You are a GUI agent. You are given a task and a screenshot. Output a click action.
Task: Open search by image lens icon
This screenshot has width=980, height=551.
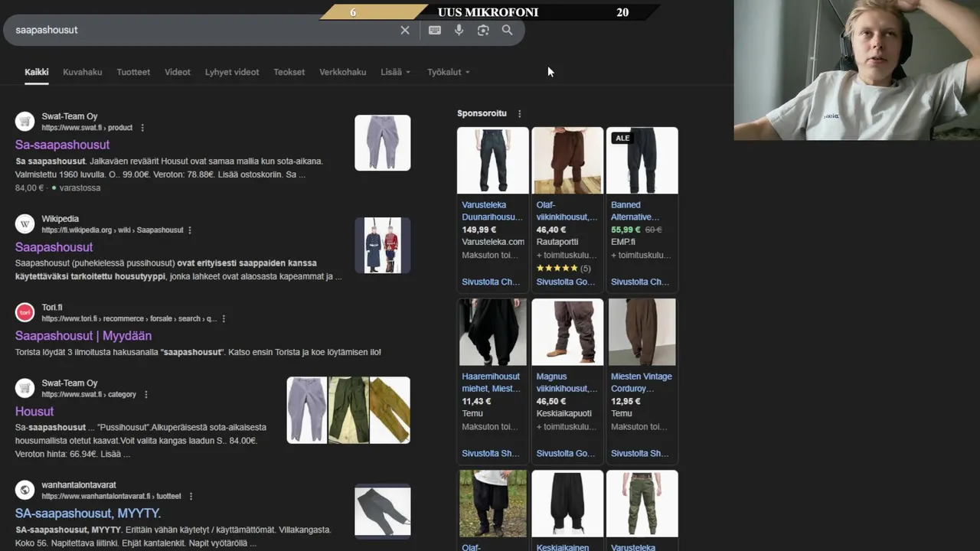coord(483,30)
